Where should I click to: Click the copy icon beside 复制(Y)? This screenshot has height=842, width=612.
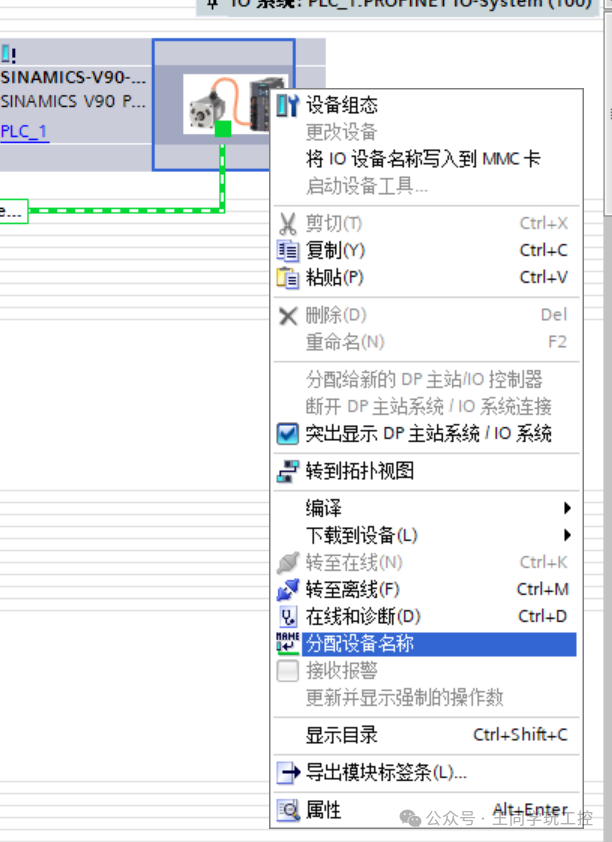coord(288,251)
